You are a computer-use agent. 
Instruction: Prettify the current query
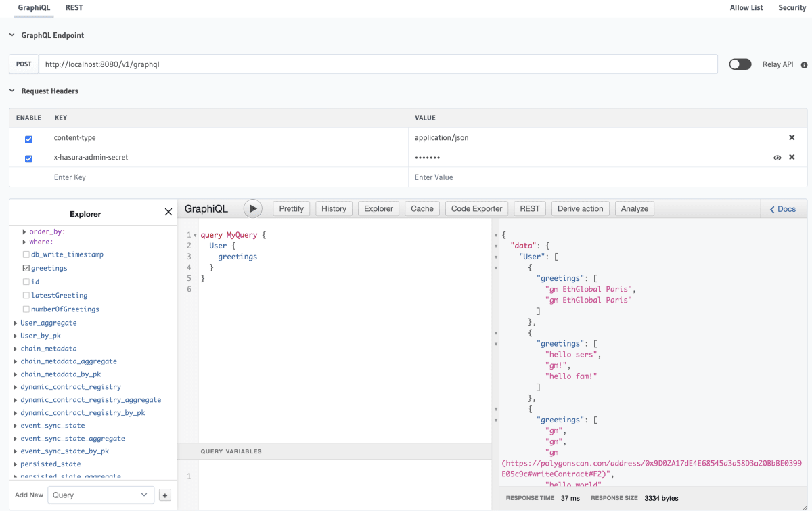[291, 208]
